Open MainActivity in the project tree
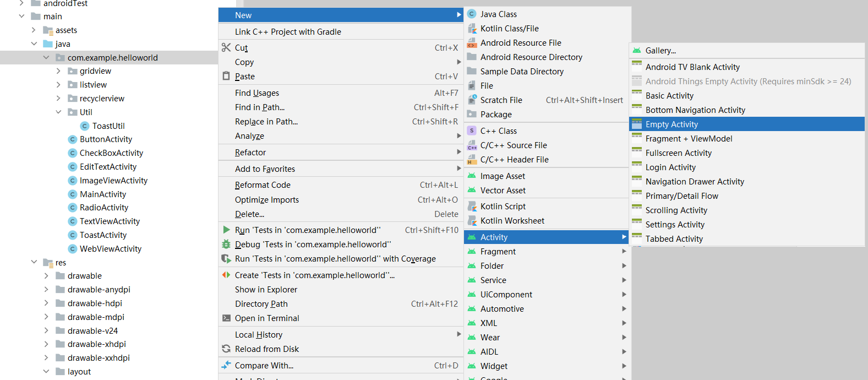Viewport: 868px width, 380px height. (x=103, y=194)
